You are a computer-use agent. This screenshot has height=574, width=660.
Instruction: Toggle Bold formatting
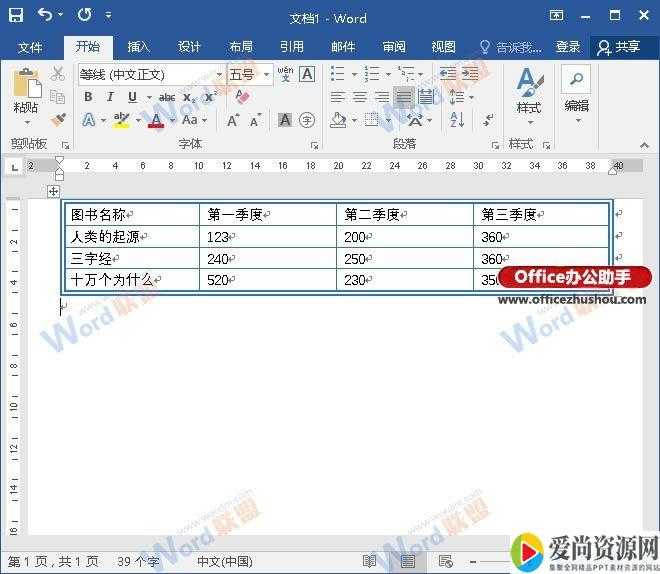pyautogui.click(x=88, y=97)
